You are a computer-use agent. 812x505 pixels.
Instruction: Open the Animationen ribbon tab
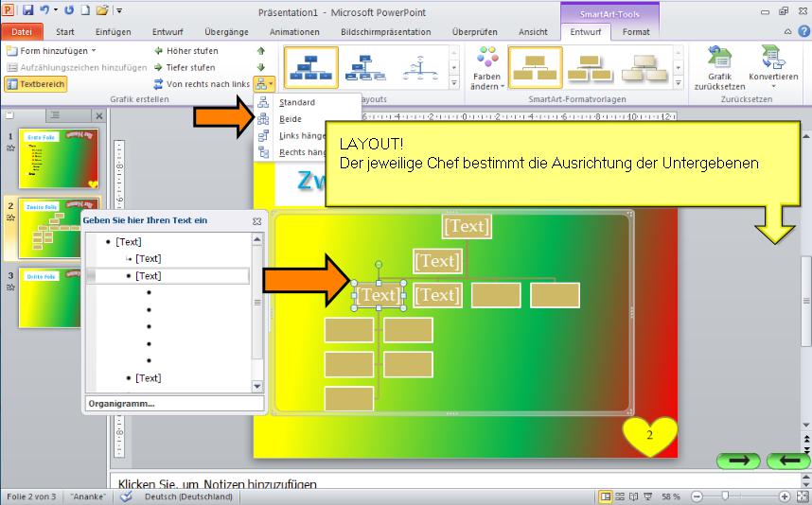coord(294,31)
